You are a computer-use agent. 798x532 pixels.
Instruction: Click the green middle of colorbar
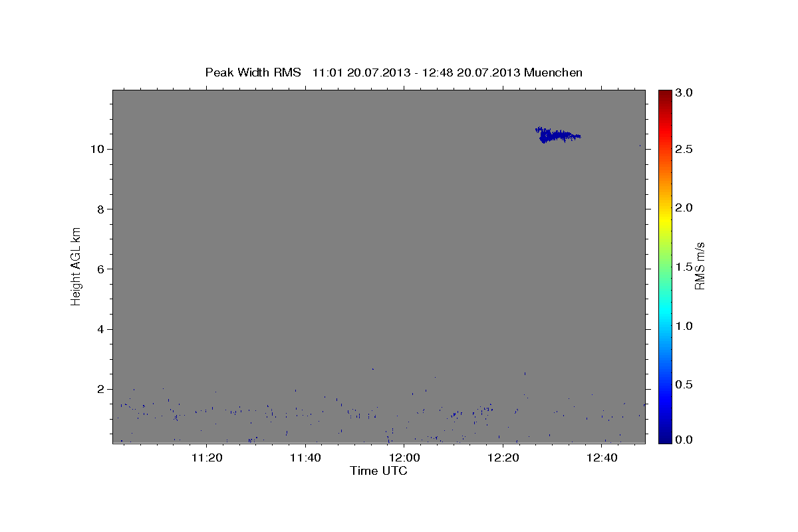coord(664,266)
